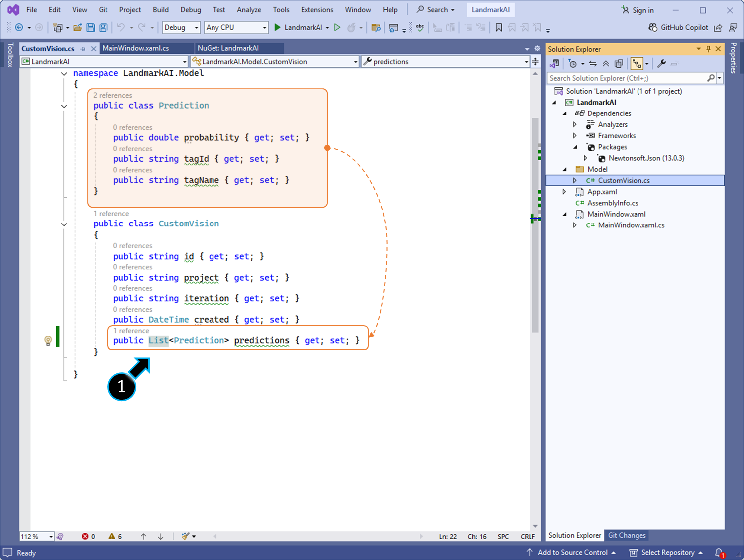Screen dimensions: 744x560
Task: Click the Open File folder icon
Action: pyautogui.click(x=78, y=28)
